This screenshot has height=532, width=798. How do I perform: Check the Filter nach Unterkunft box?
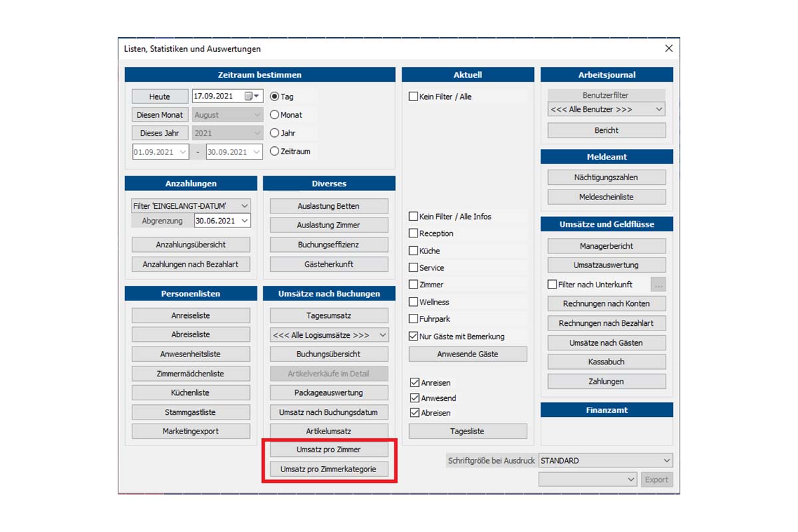point(552,285)
